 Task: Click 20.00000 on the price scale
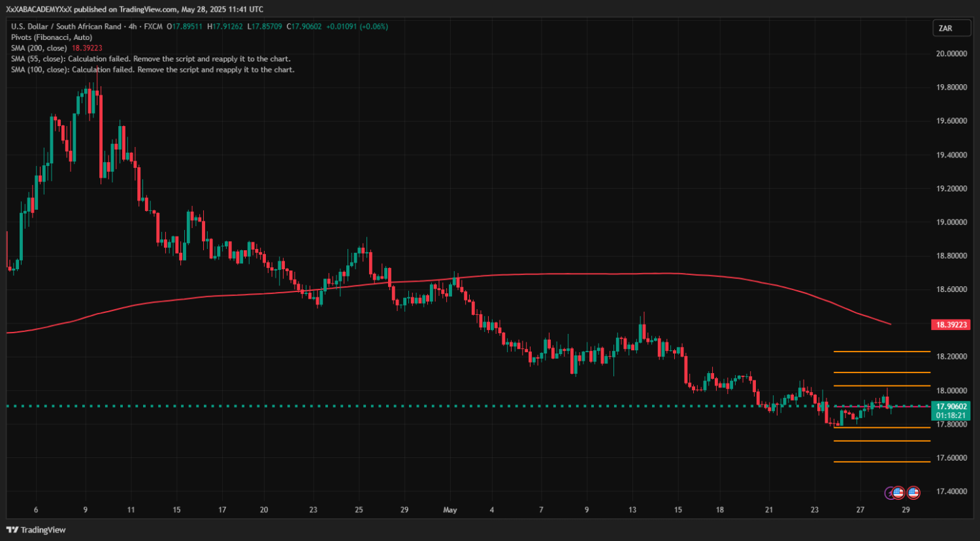[951, 54]
